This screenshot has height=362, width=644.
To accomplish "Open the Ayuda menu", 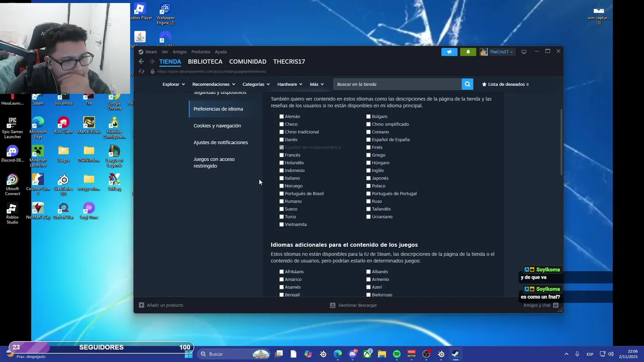I will (x=221, y=52).
